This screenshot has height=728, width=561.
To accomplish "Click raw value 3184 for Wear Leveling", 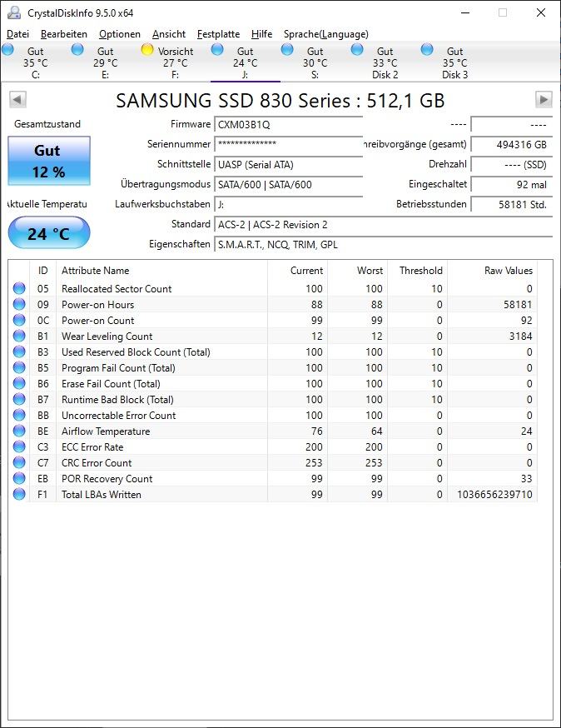I will pos(520,337).
